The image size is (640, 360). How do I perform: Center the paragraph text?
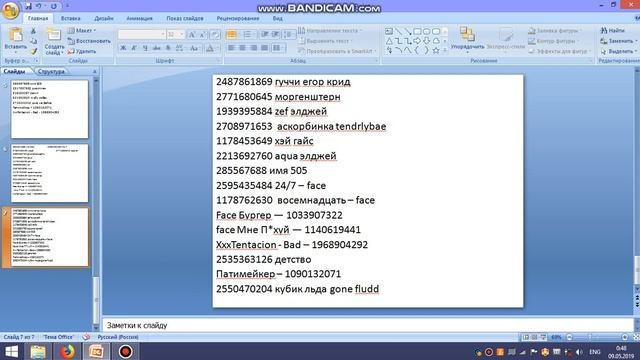click(x=242, y=48)
